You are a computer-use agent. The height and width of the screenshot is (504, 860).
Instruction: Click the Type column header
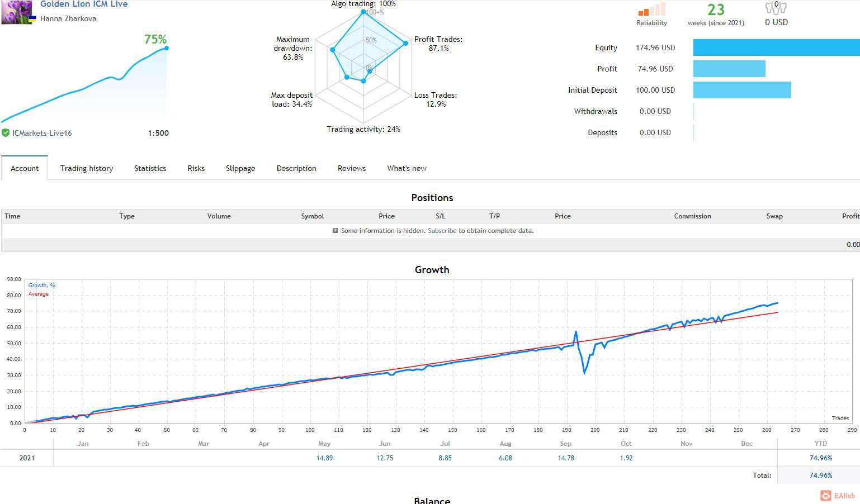pos(127,216)
